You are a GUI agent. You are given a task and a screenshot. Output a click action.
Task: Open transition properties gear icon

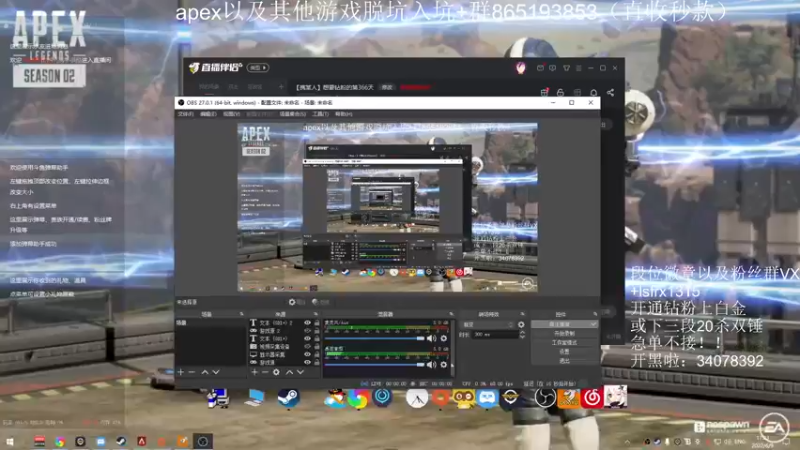[x=521, y=324]
